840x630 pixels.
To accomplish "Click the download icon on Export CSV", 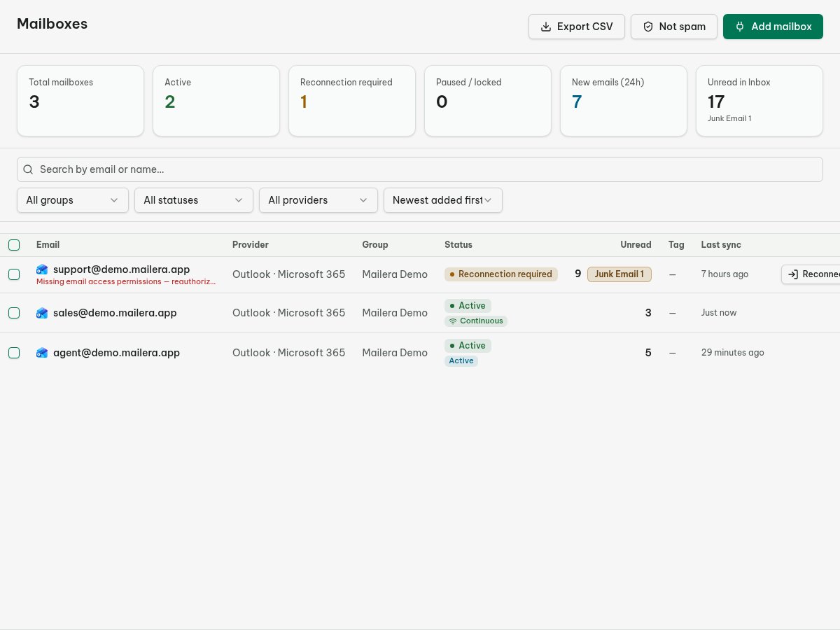I will tap(546, 27).
